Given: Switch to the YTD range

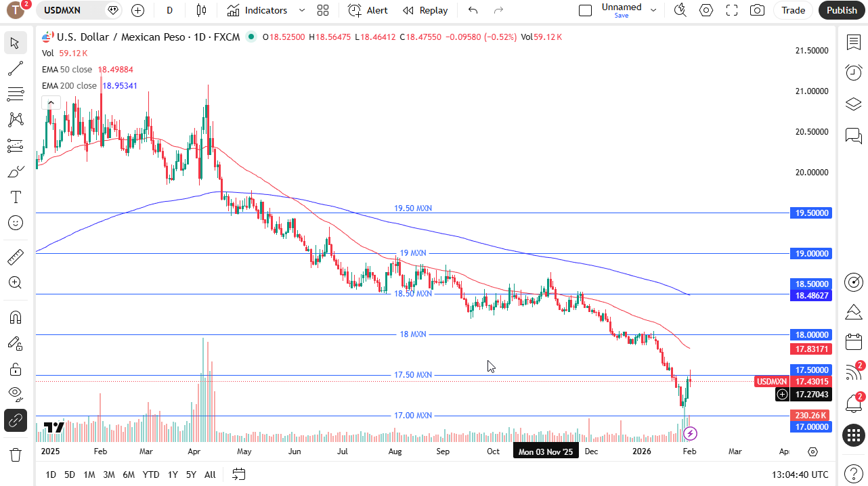Looking at the screenshot, I should click(151, 474).
